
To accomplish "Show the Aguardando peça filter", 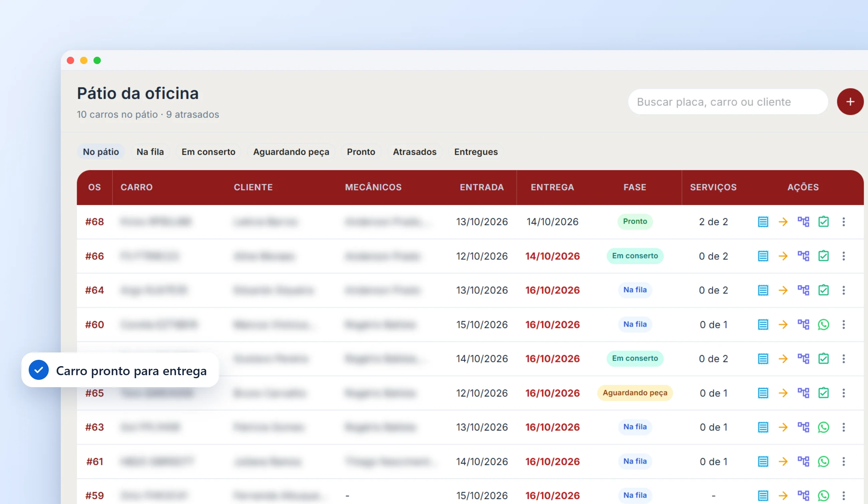I will pyautogui.click(x=291, y=152).
